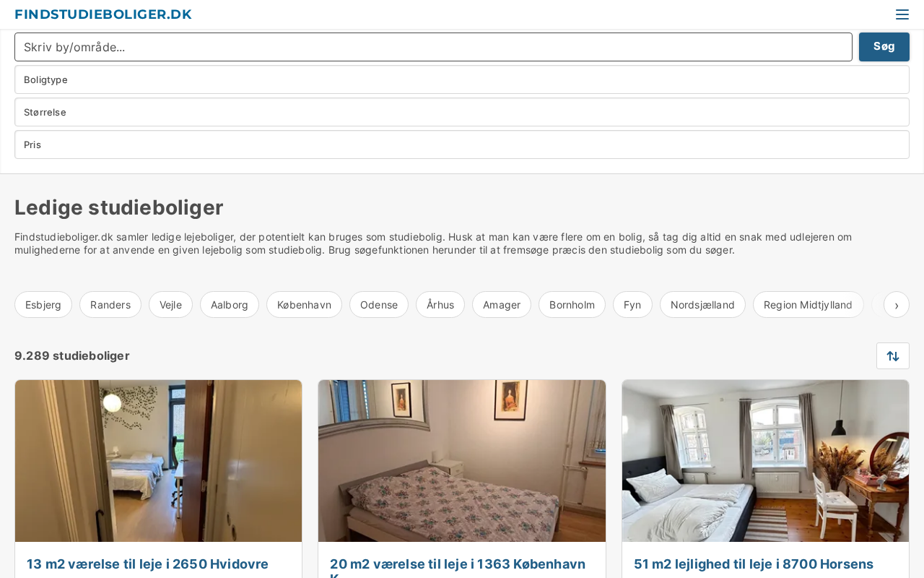Click the Søg search button
The image size is (924, 578).
(884, 47)
